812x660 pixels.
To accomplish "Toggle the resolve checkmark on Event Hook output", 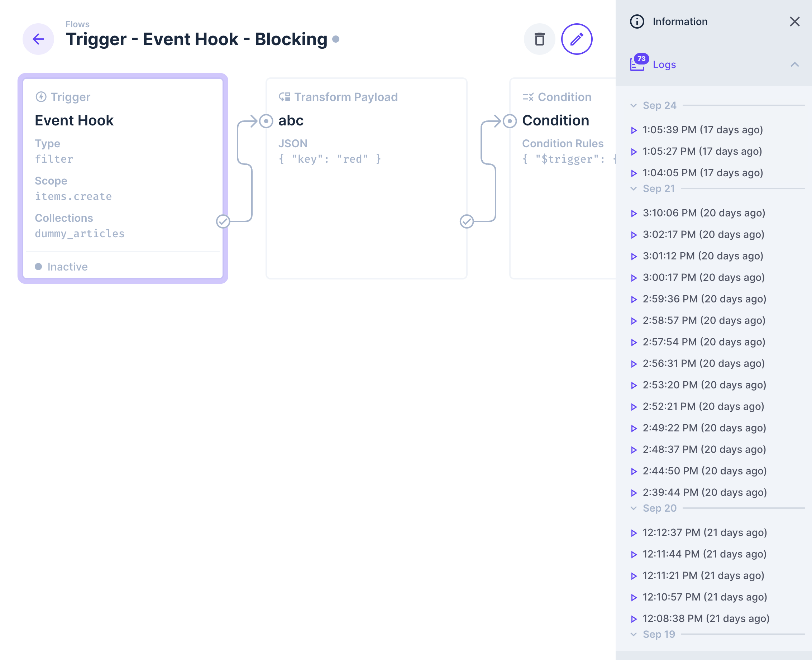I will click(x=223, y=221).
